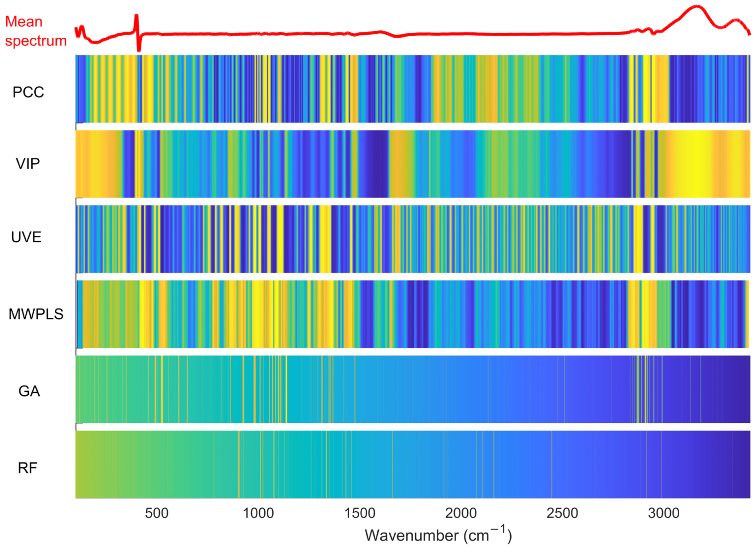Click the MWPLS row label
The image size is (756, 551).
(36, 314)
